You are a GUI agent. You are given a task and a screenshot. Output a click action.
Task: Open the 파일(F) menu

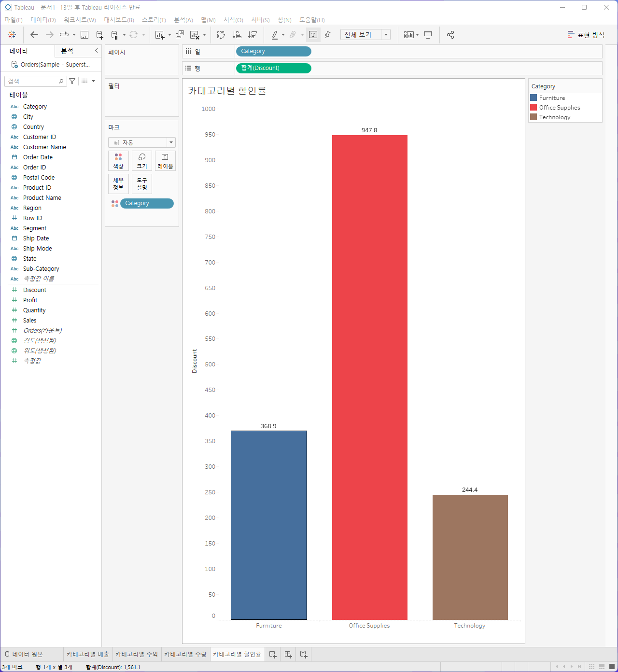click(x=14, y=20)
